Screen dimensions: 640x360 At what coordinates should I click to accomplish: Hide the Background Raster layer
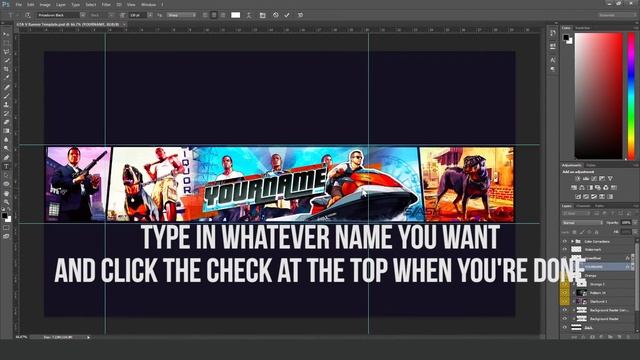[x=565, y=319]
